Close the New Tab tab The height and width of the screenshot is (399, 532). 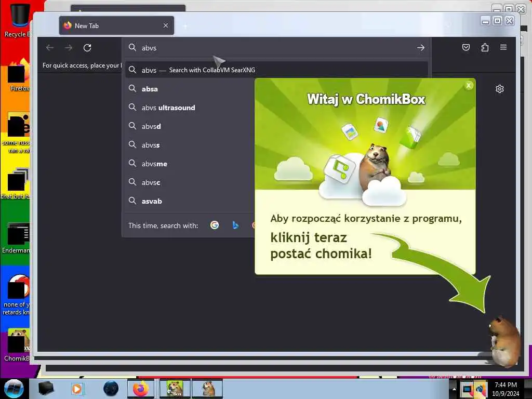(x=166, y=25)
